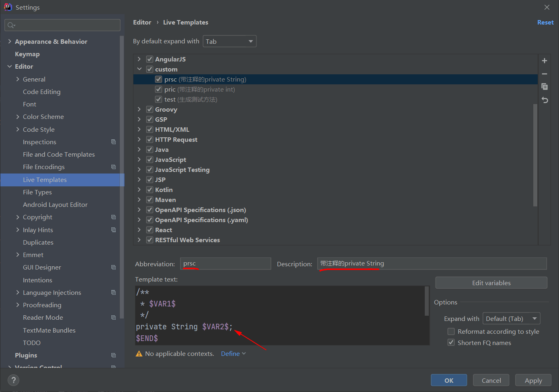This screenshot has width=559, height=392.
Task: Click the search magnifier icon in settings
Action: (11, 25)
